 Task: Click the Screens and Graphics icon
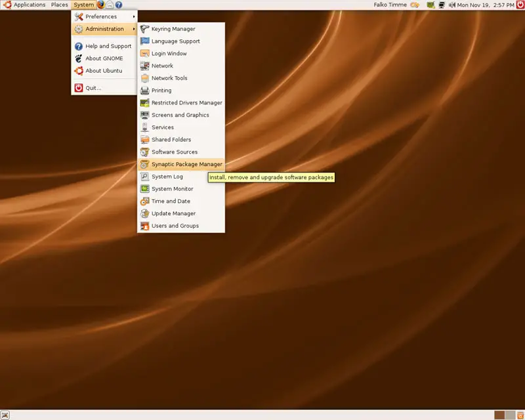click(x=144, y=115)
